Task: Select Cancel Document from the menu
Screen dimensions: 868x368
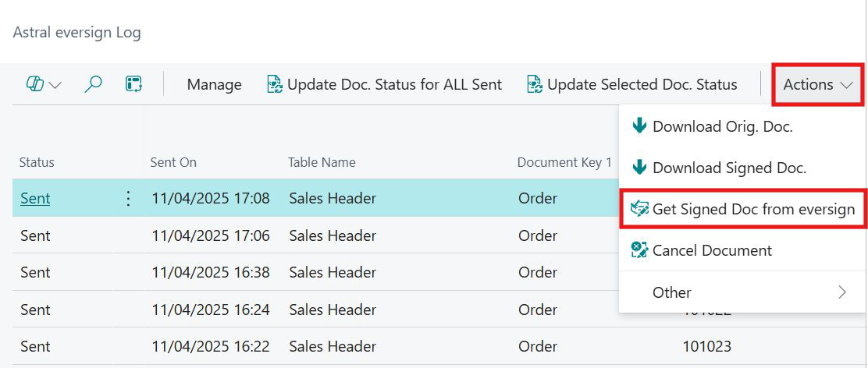Action: (x=711, y=250)
